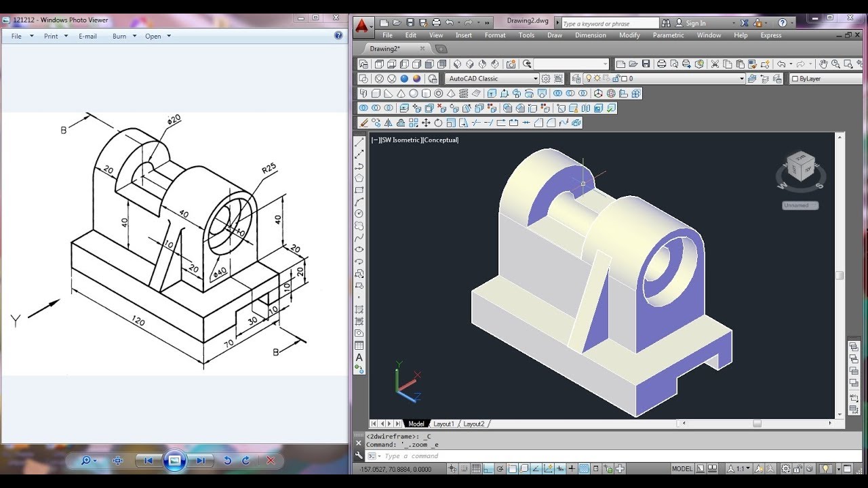
Task: Click the horizontal scrollbar thumb below the viewport
Action: tap(757, 424)
